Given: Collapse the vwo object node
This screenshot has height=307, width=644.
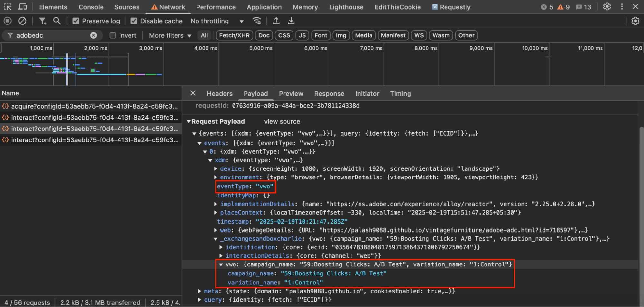Looking at the screenshot, I should [x=221, y=264].
